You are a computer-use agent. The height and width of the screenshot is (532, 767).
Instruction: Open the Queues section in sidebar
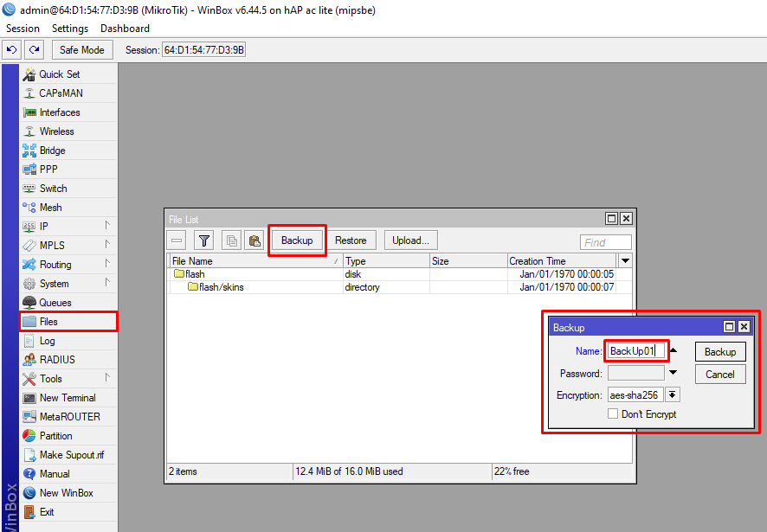(55, 303)
